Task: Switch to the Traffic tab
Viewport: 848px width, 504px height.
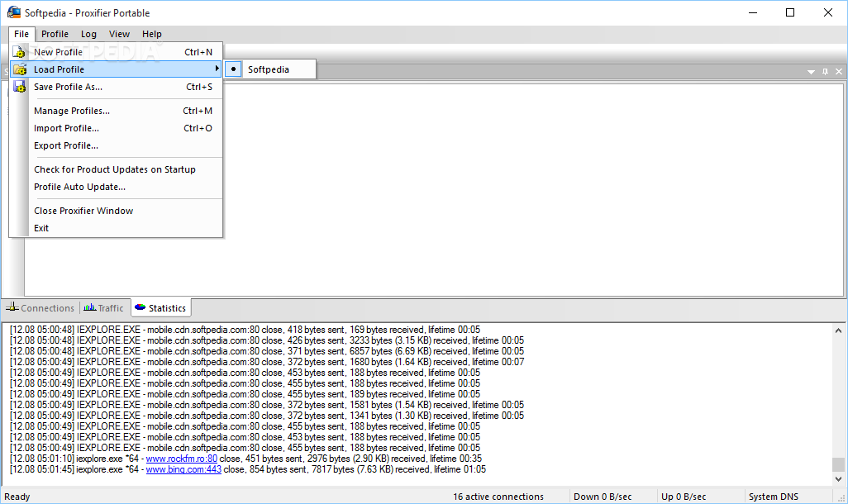Action: point(105,308)
